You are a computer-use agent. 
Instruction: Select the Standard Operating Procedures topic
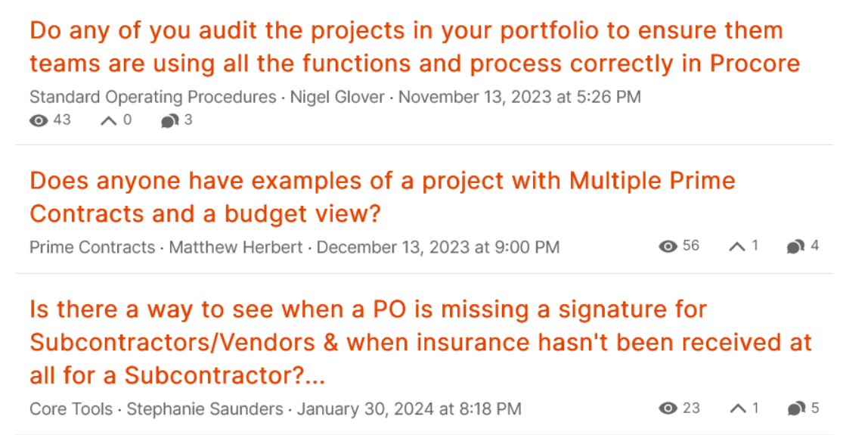pos(153,97)
